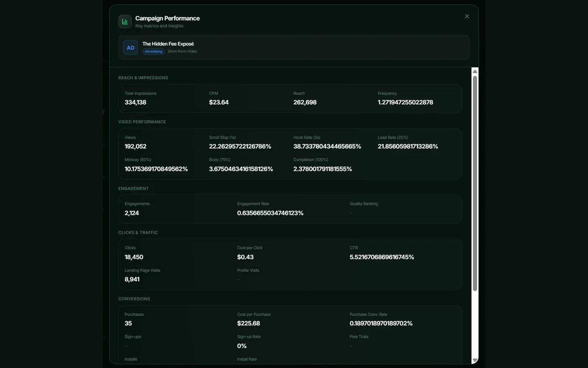Image resolution: width=588 pixels, height=368 pixels.
Task: Click the Total Impressions value 334,138
Action: tap(135, 102)
